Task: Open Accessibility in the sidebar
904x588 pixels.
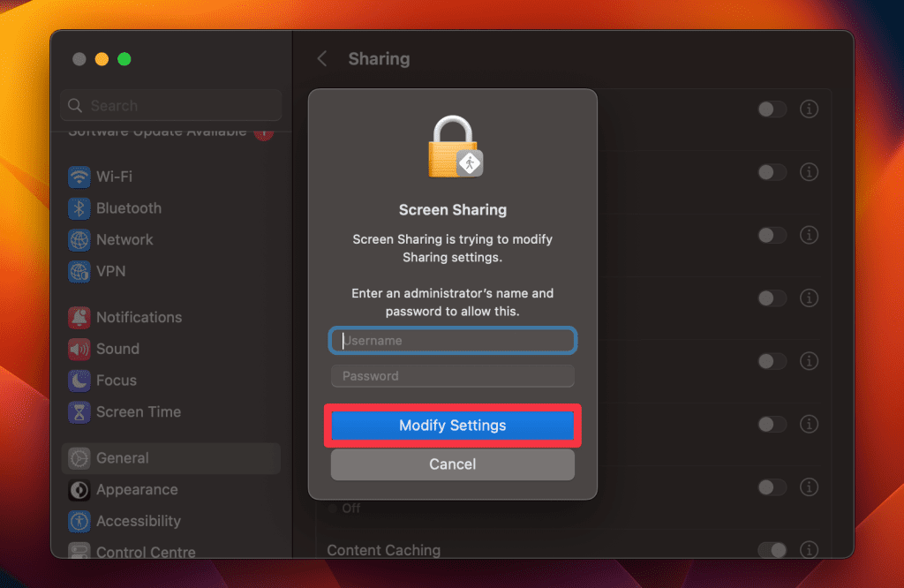Action: pyautogui.click(x=138, y=522)
